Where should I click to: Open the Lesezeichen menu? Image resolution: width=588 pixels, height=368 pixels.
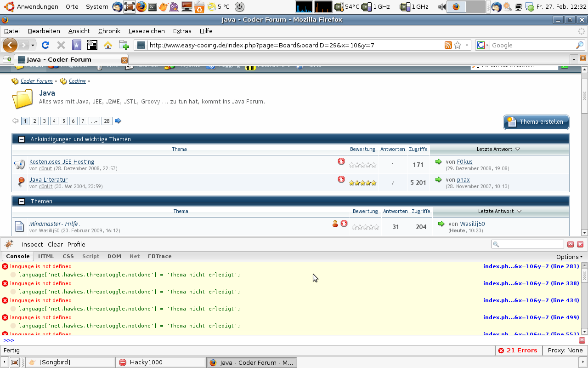pos(147,31)
